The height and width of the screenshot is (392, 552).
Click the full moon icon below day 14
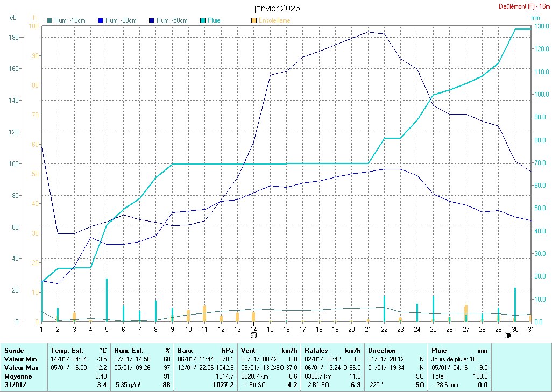tap(253, 335)
